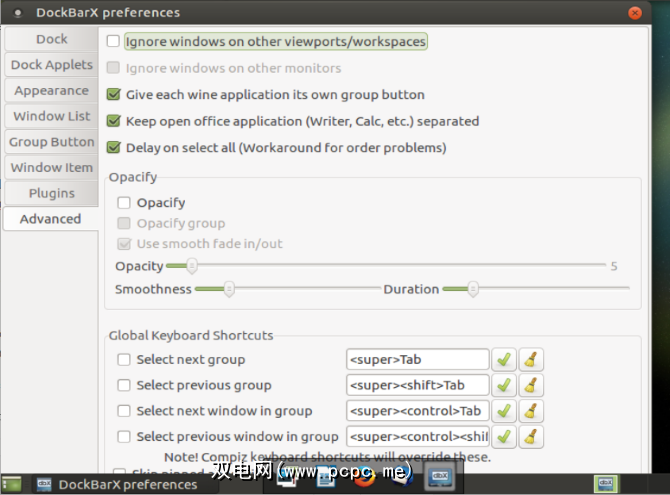Open the Appearance tab
This screenshot has height=495, width=670.
pos(51,91)
